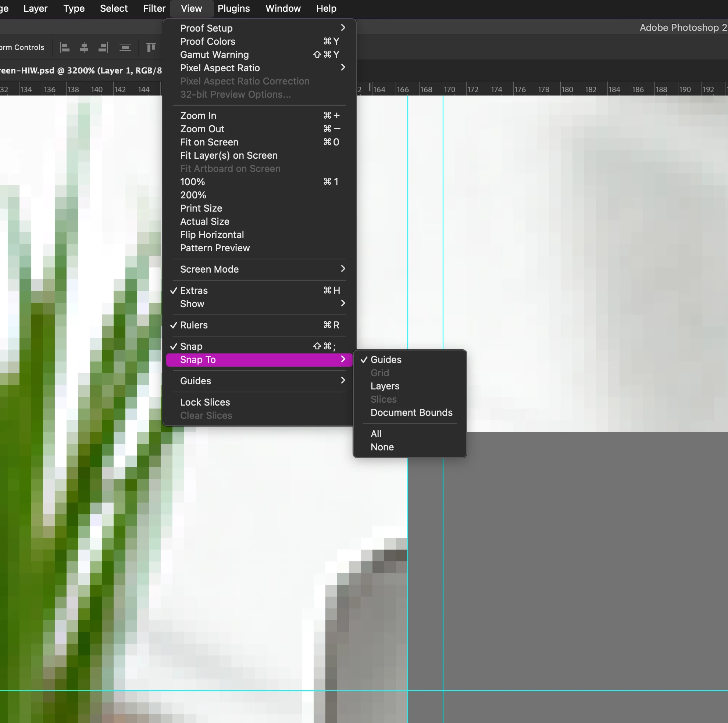This screenshot has width=728, height=723.
Task: Click the Distribute vertically icon
Action: click(x=125, y=47)
